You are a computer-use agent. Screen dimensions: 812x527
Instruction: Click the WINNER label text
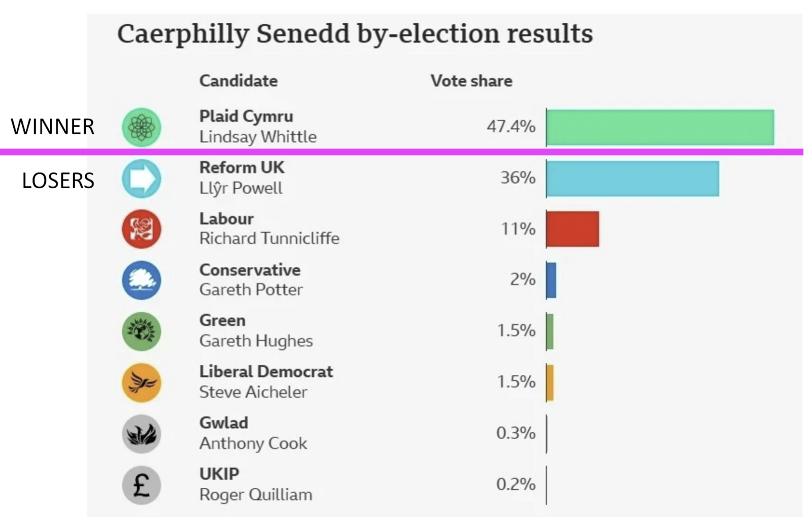click(52, 126)
